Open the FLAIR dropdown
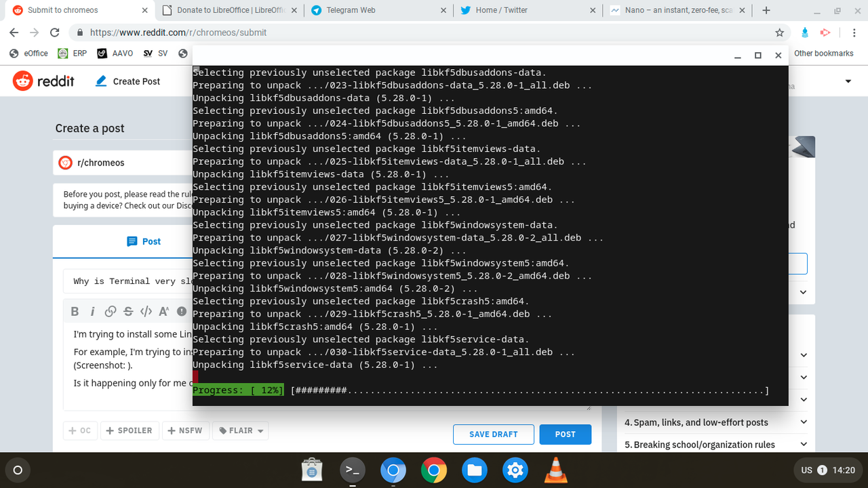Viewport: 868px width, 488px height. point(240,430)
